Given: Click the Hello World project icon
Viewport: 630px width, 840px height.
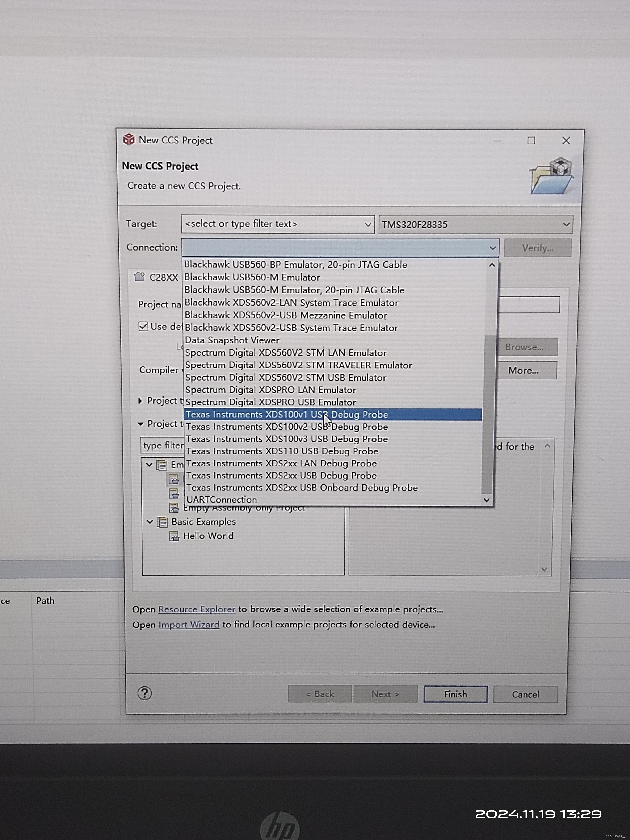Looking at the screenshot, I should (174, 536).
